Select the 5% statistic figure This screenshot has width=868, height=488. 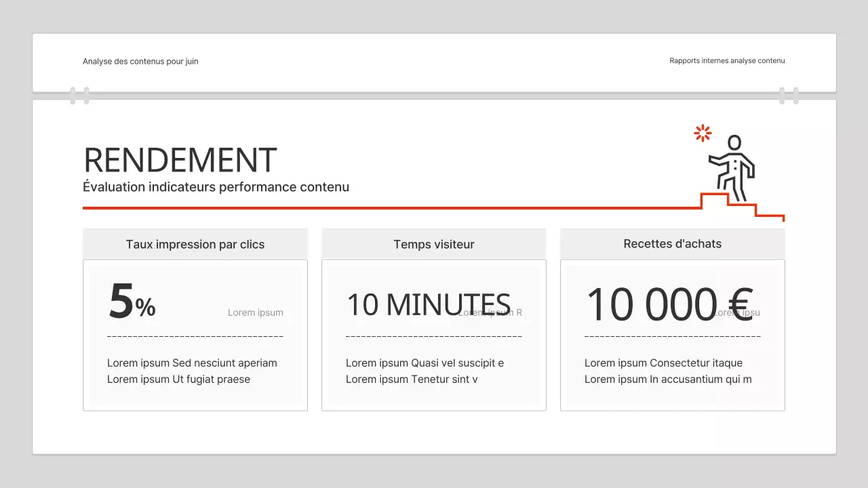click(131, 303)
